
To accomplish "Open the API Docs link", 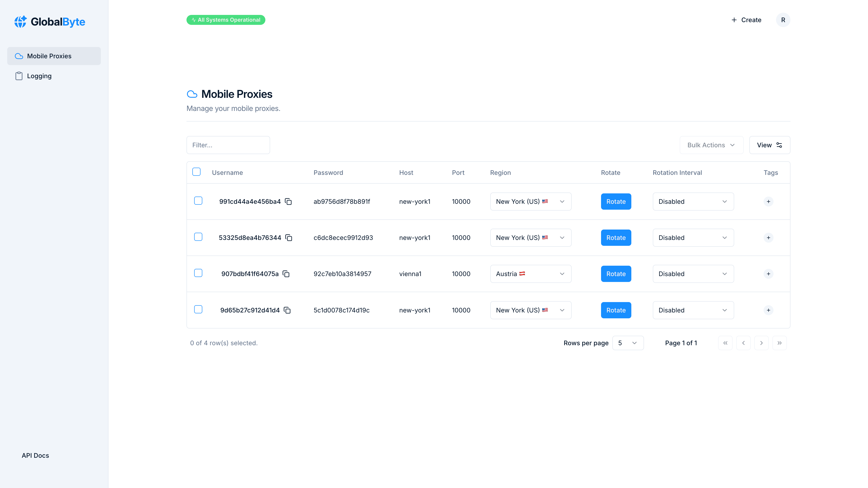I will coord(35,455).
